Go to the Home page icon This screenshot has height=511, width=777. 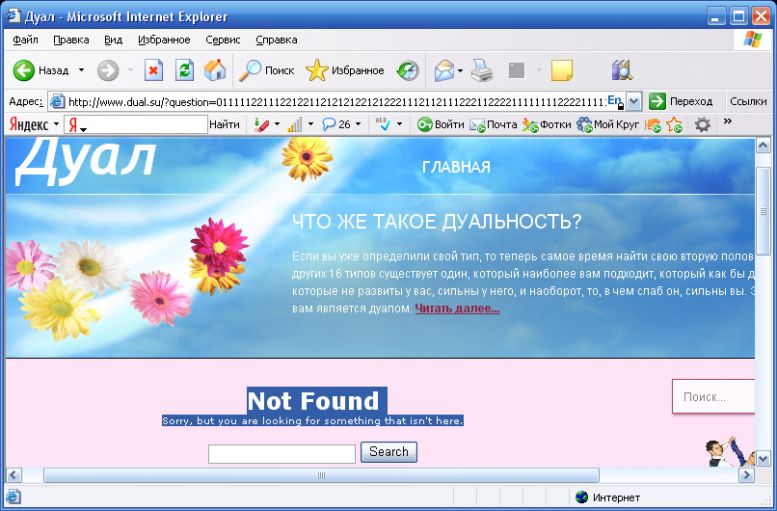coord(215,70)
